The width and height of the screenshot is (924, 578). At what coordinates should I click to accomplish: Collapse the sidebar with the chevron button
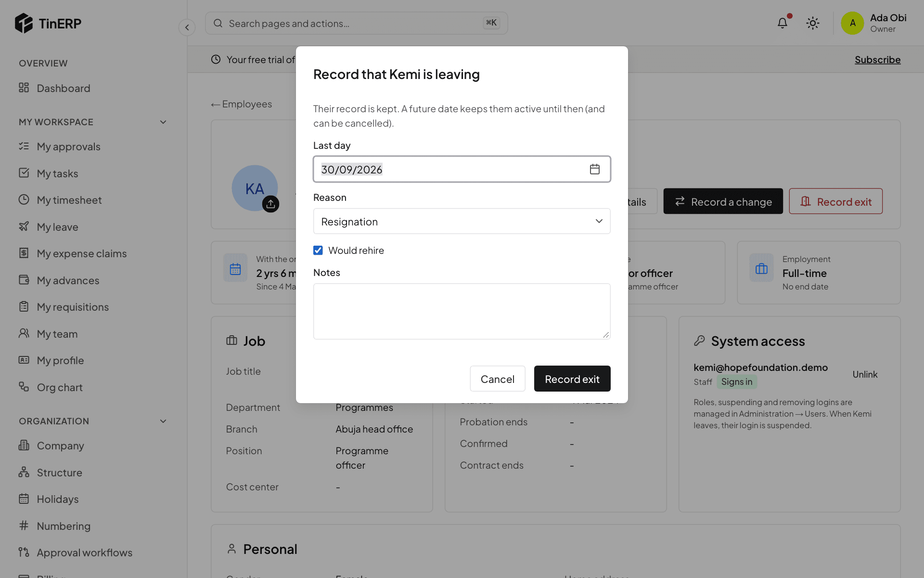(x=187, y=27)
